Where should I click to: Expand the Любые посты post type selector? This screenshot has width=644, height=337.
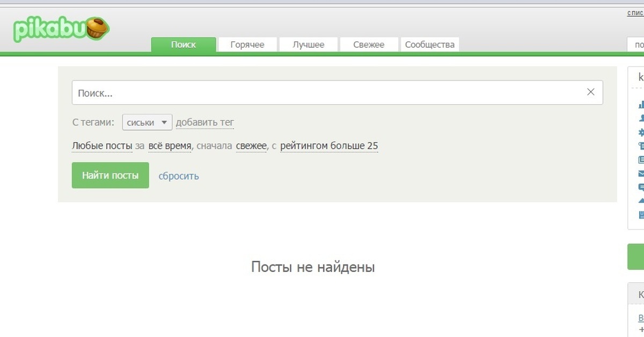(102, 146)
